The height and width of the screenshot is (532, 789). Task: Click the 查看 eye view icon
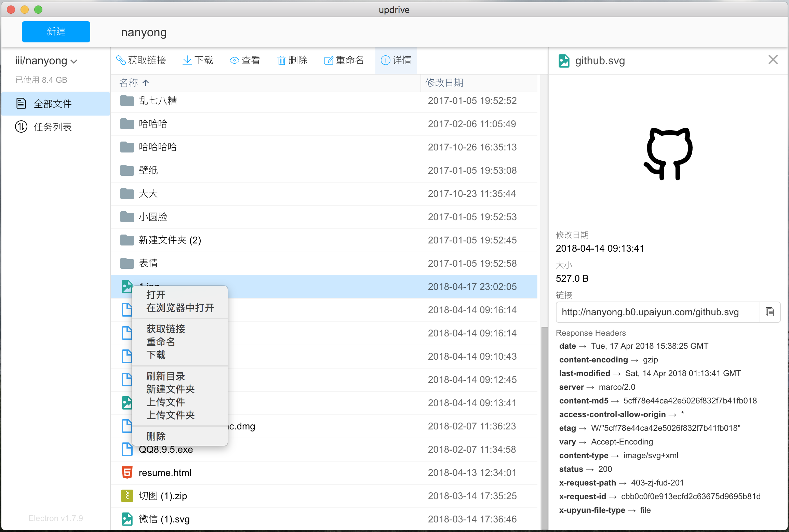click(x=234, y=61)
